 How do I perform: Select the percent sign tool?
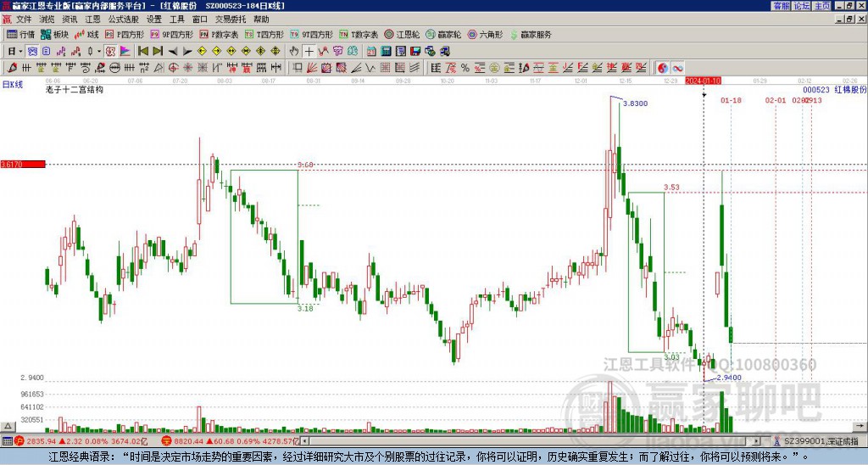[x=465, y=68]
